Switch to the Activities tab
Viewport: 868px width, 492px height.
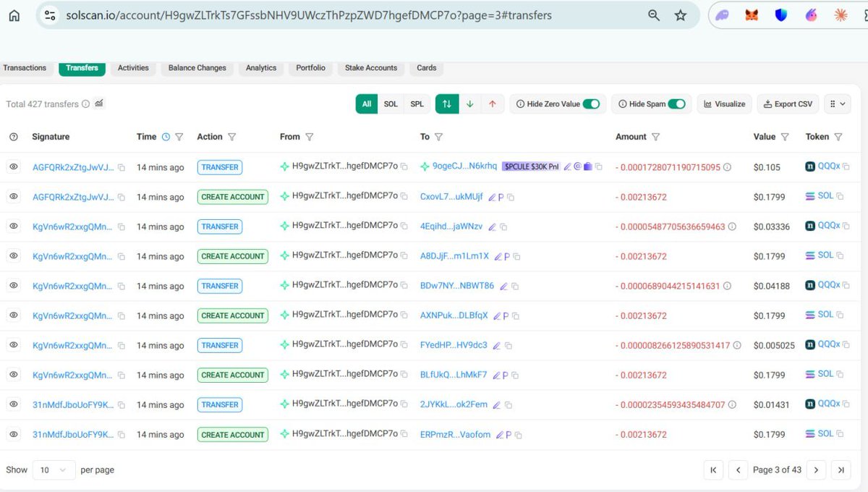click(133, 68)
